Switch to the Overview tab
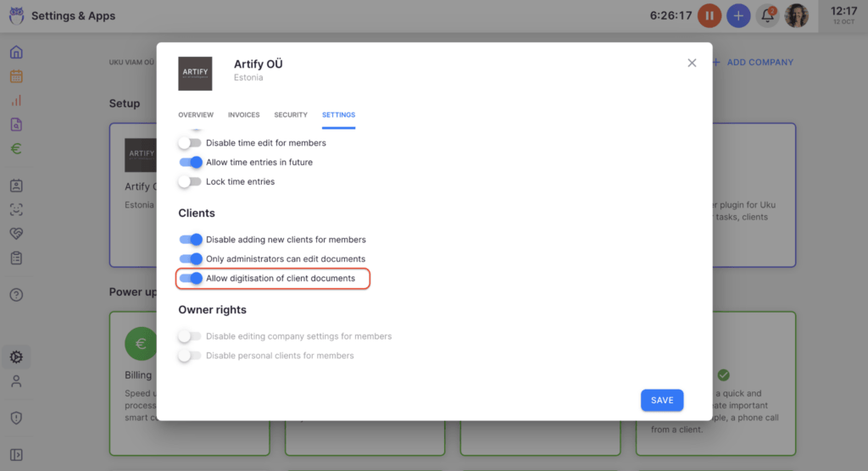868x471 pixels. coord(196,115)
